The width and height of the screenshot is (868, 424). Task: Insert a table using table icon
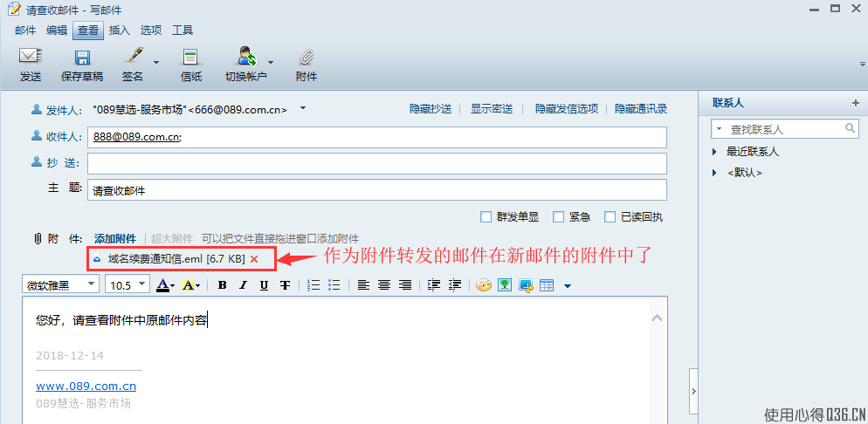[547, 285]
